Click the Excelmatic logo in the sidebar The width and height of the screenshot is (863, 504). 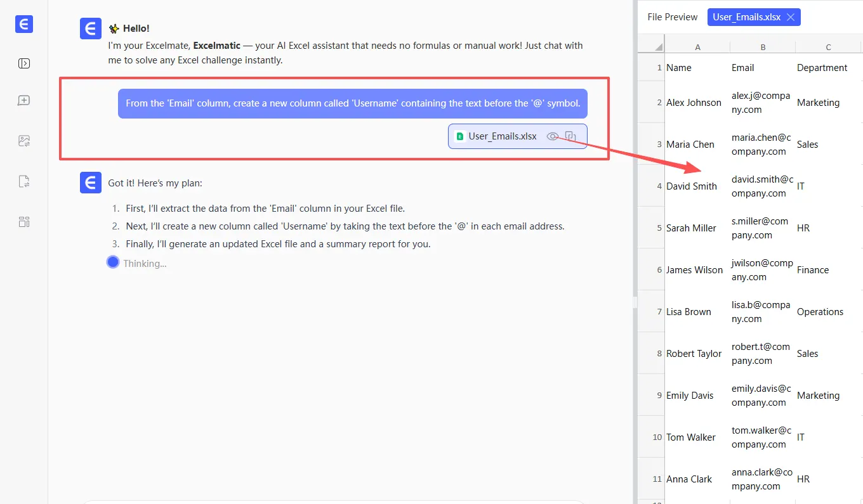pyautogui.click(x=24, y=25)
